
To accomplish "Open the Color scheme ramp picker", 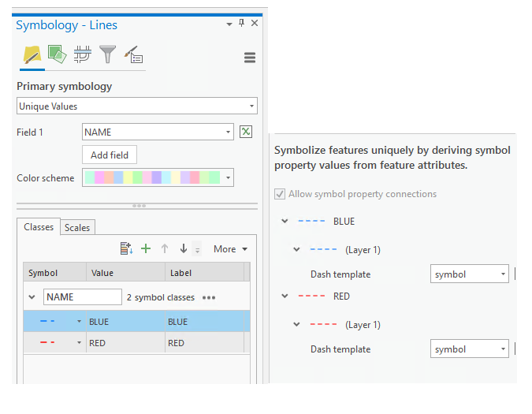I will pos(158,178).
